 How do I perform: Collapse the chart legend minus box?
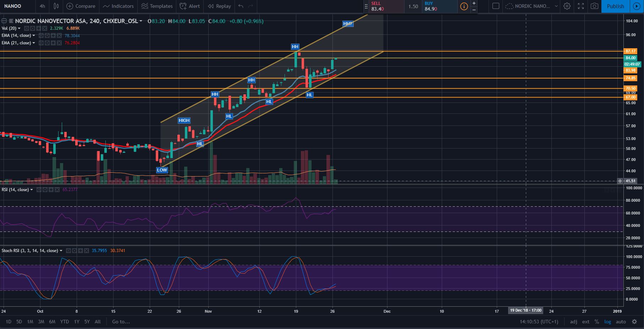point(4,21)
